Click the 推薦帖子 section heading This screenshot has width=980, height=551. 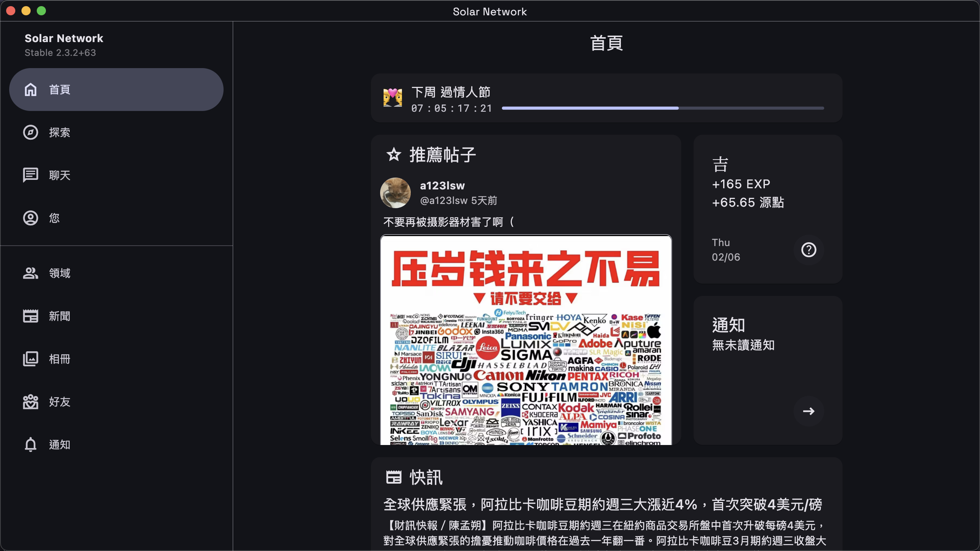tap(443, 155)
